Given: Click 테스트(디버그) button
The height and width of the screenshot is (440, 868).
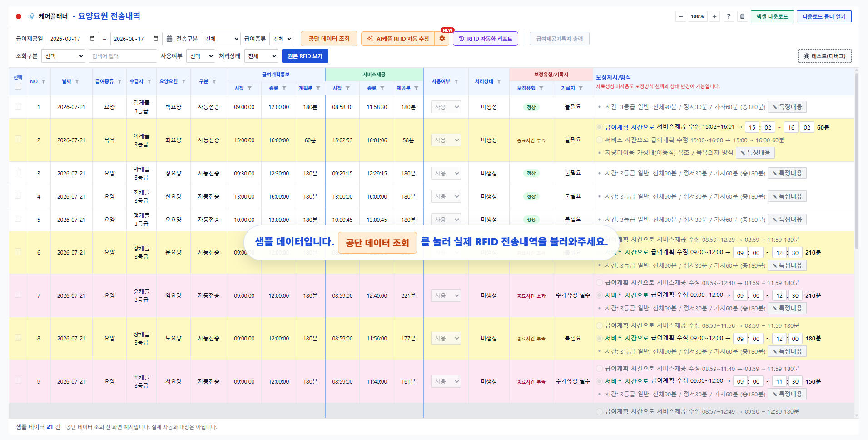Looking at the screenshot, I should point(824,56).
